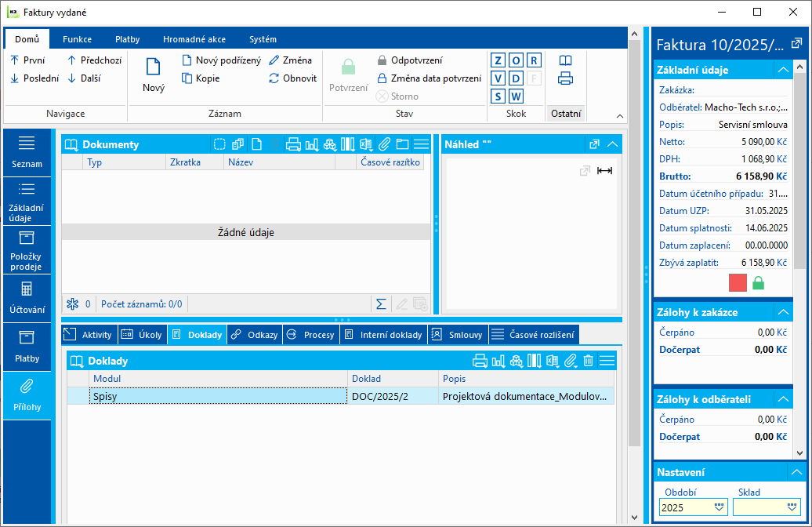
Task: Jump using the V skok button
Action: 498,78
